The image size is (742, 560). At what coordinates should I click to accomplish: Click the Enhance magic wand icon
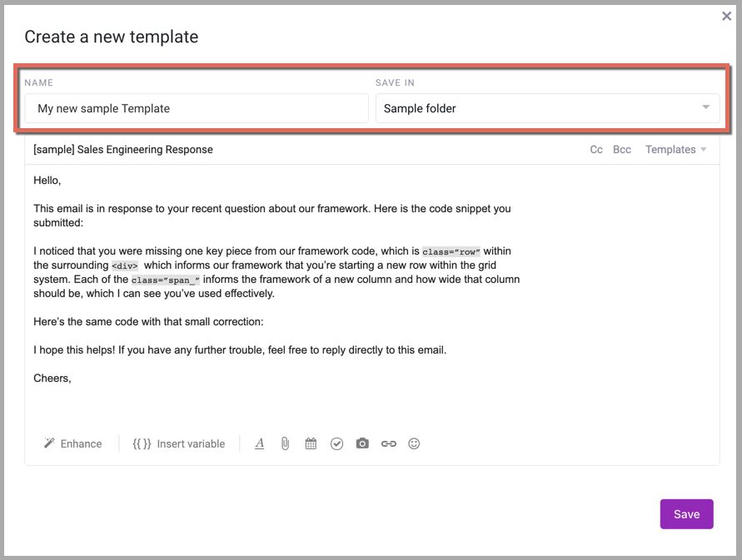click(49, 444)
